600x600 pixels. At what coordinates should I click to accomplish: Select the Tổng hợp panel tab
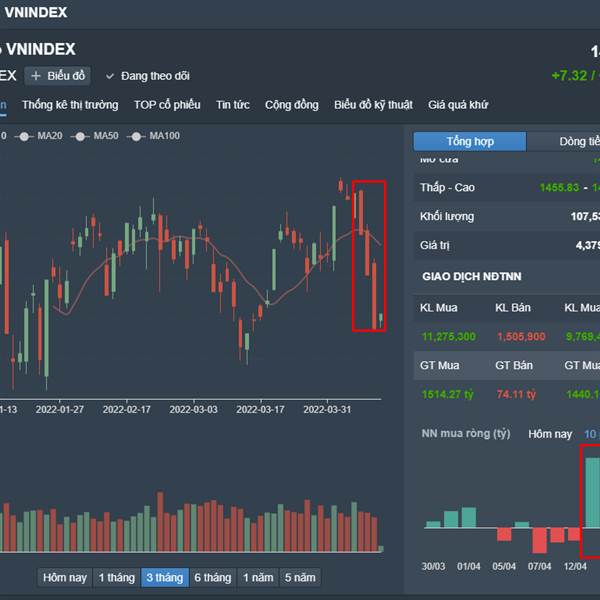tap(470, 142)
